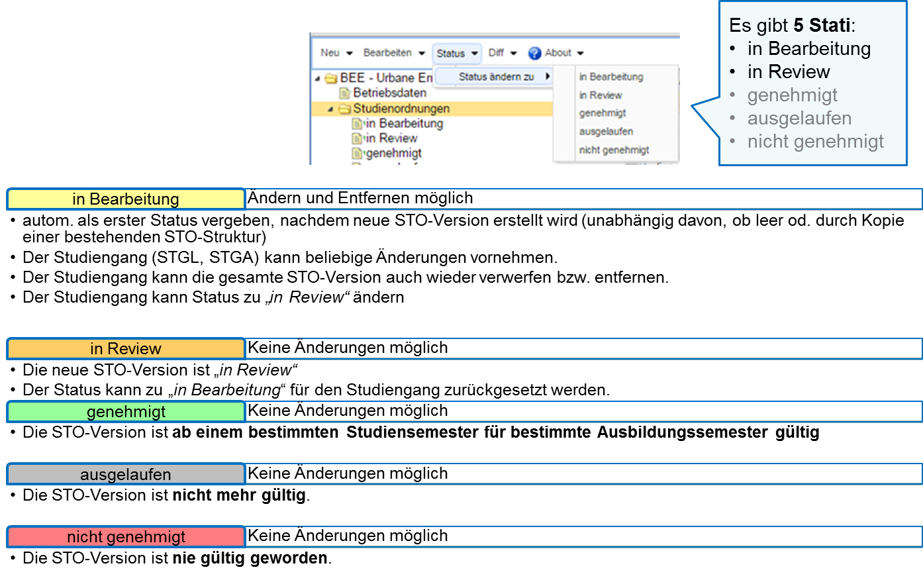This screenshot has width=923, height=588.
Task: Click the BEE - Urbane folder icon
Action: tap(331, 79)
